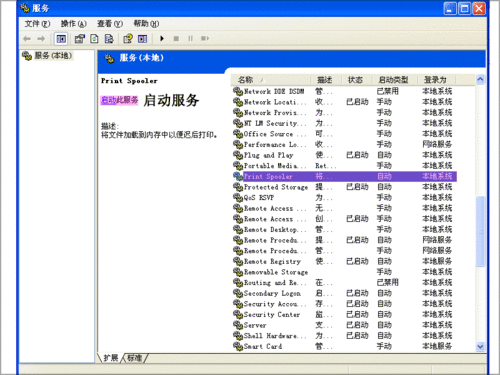Open the Properties toolbar icon

point(80,39)
